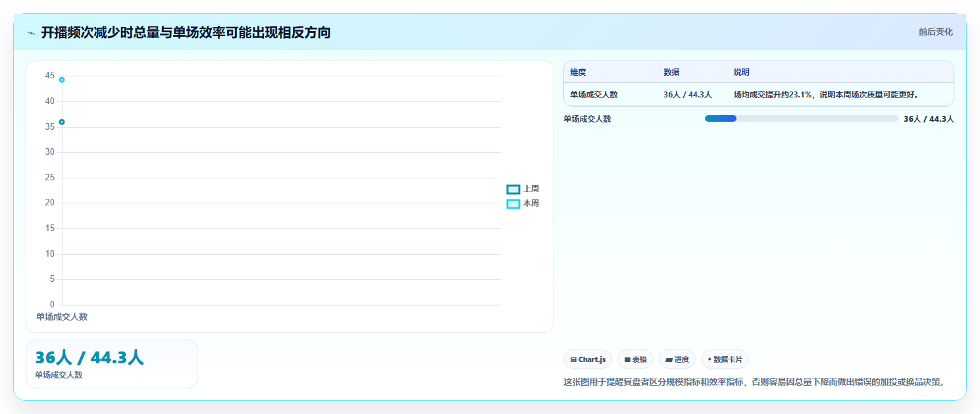Click the 数据卡片 tag
The width and height of the screenshot is (980, 414).
[x=725, y=359]
